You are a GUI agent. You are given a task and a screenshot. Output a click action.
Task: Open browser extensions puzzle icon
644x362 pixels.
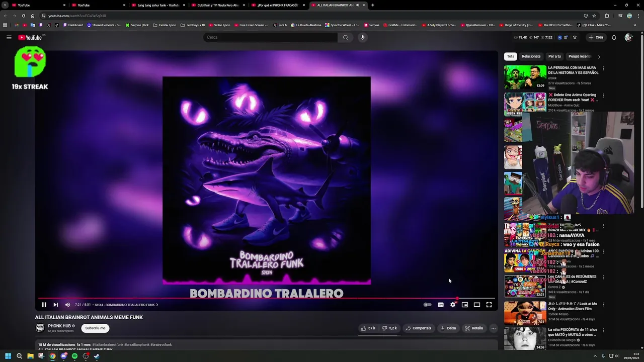[606, 16]
